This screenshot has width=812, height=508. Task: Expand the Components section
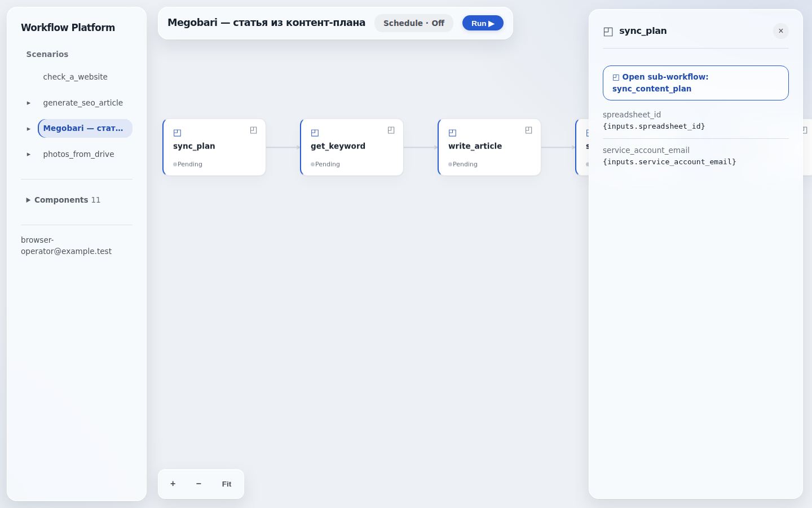point(63,200)
